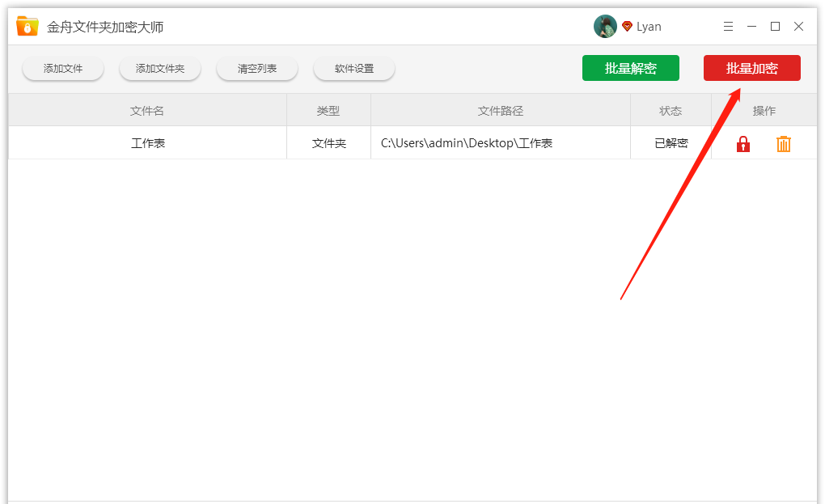825x504 pixels.
Task: Start batch encryption with 批量加密
Action: click(x=752, y=68)
